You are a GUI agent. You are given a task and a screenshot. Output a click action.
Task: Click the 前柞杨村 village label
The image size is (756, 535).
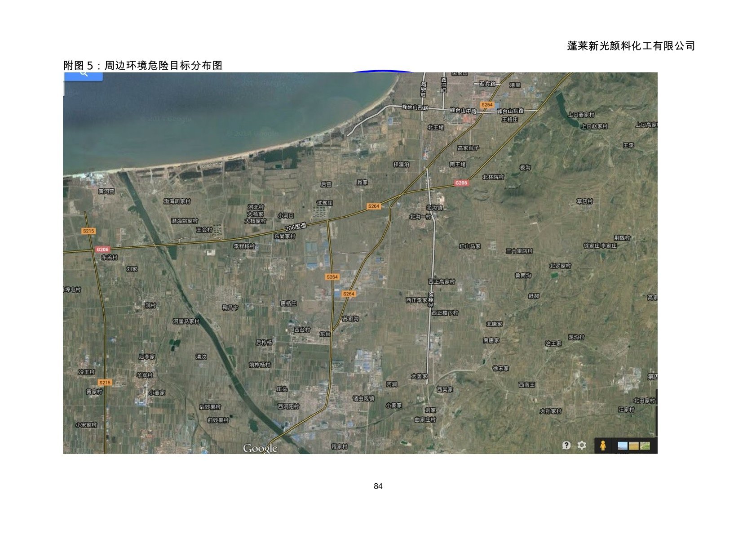click(260, 365)
